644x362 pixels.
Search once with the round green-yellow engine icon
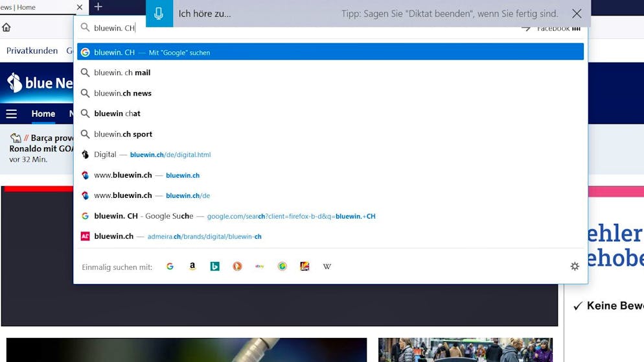point(282,267)
